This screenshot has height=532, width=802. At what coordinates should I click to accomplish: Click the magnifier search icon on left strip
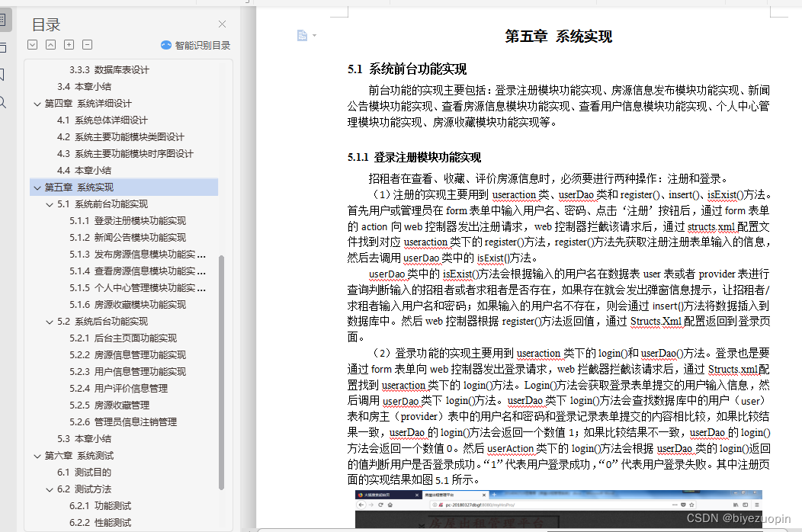2,102
